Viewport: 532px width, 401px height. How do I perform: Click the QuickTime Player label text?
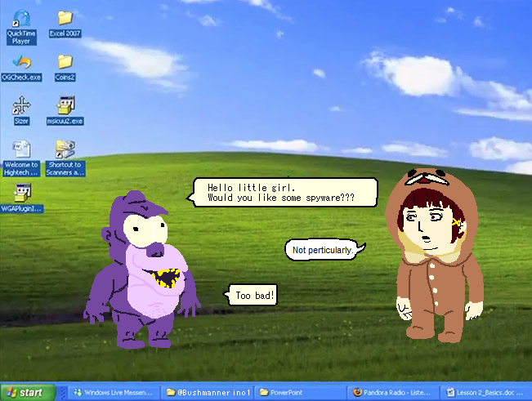21,38
